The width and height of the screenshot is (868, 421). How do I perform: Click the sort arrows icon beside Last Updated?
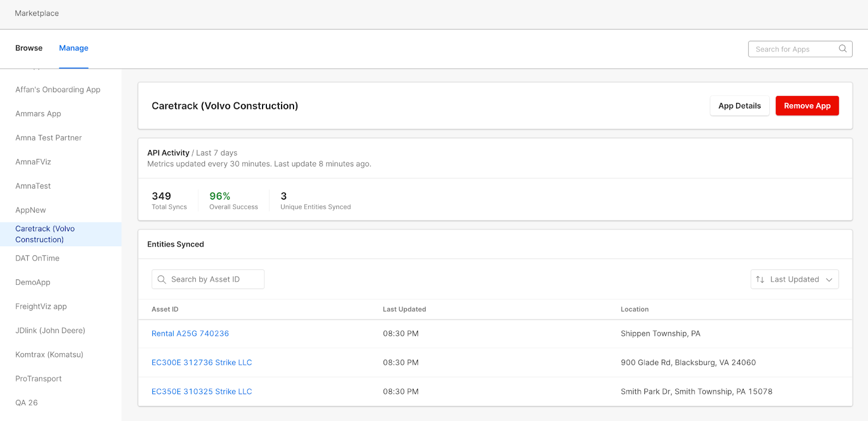coord(760,279)
